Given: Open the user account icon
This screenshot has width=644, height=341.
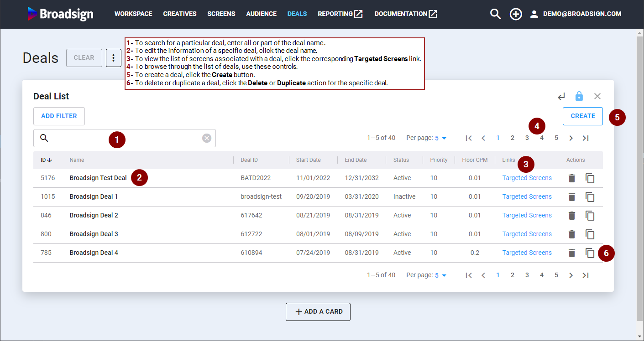Looking at the screenshot, I should tap(534, 14).
